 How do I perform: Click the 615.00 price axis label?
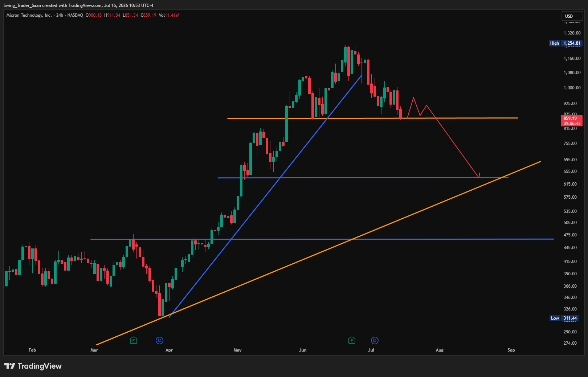[570, 184]
